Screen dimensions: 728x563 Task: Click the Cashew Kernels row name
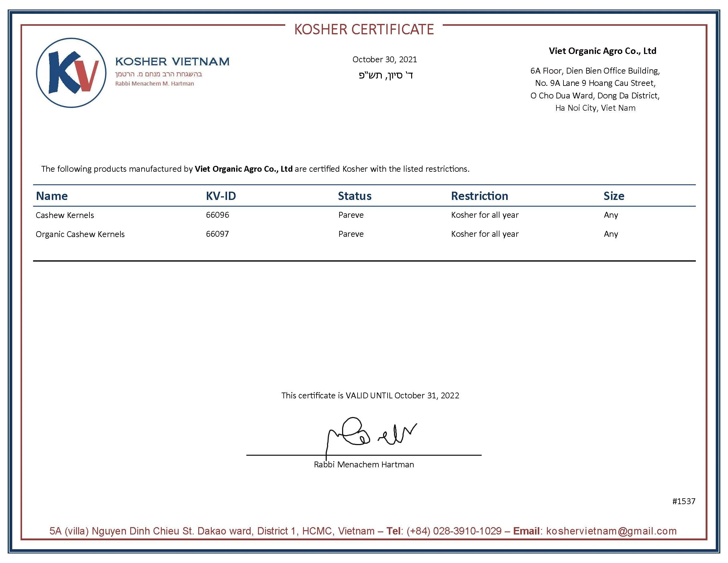point(65,215)
